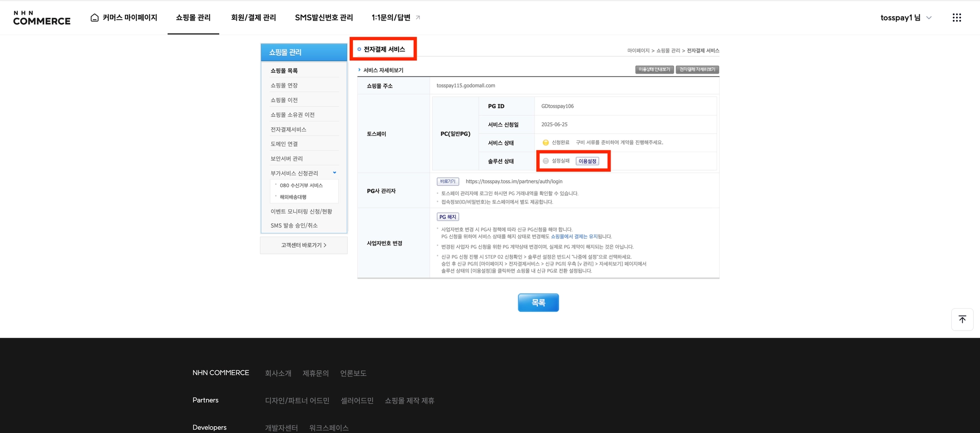Go to SMS발신번호 관리 menu
This screenshot has height=433, width=980.
(x=324, y=18)
